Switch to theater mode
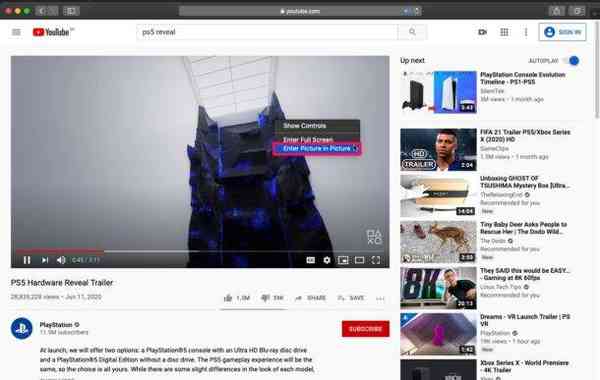This screenshot has width=600, height=380. click(x=359, y=260)
